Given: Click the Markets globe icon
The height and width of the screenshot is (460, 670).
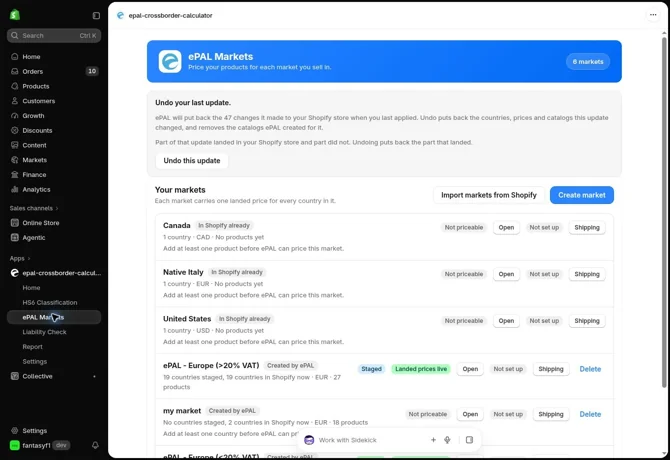Looking at the screenshot, I should click(x=15, y=160).
